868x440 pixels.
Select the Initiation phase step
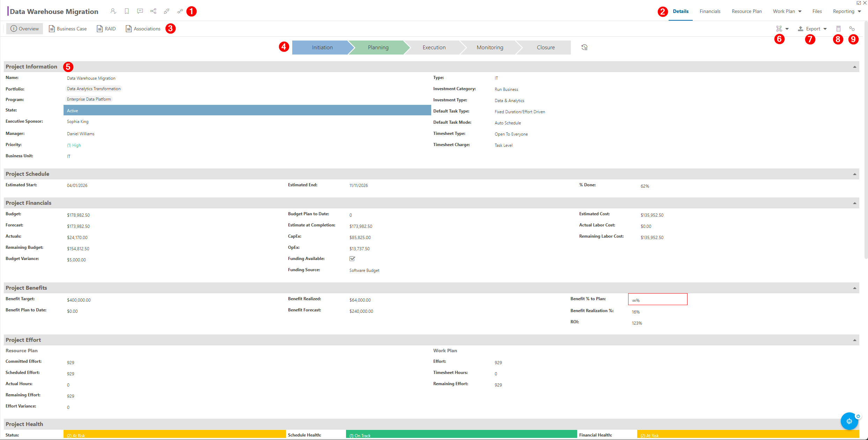pos(322,47)
